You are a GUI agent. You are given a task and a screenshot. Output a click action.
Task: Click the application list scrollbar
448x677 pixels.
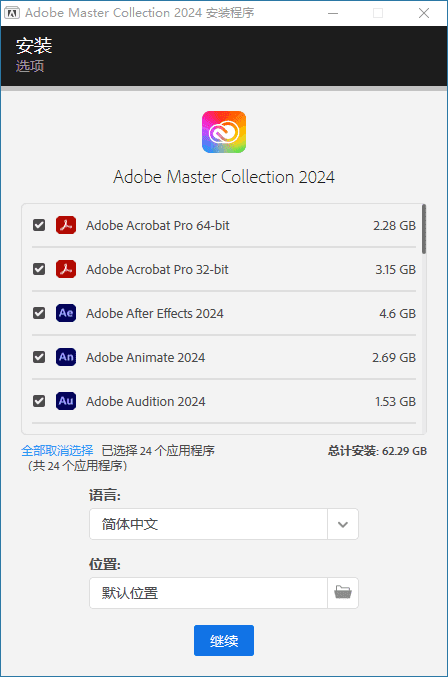click(424, 229)
